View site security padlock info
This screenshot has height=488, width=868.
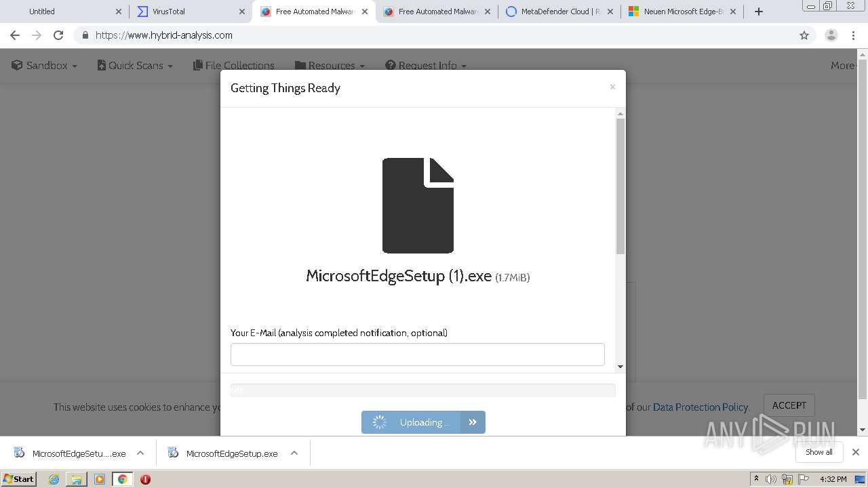pos(85,35)
